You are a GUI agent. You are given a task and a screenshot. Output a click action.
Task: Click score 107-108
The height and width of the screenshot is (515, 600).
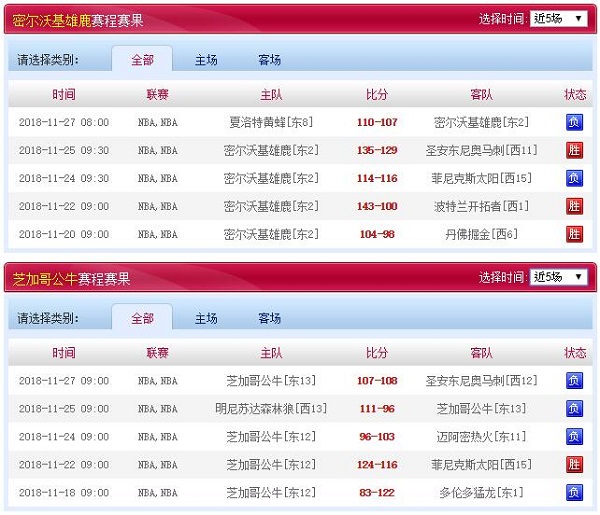[377, 381]
